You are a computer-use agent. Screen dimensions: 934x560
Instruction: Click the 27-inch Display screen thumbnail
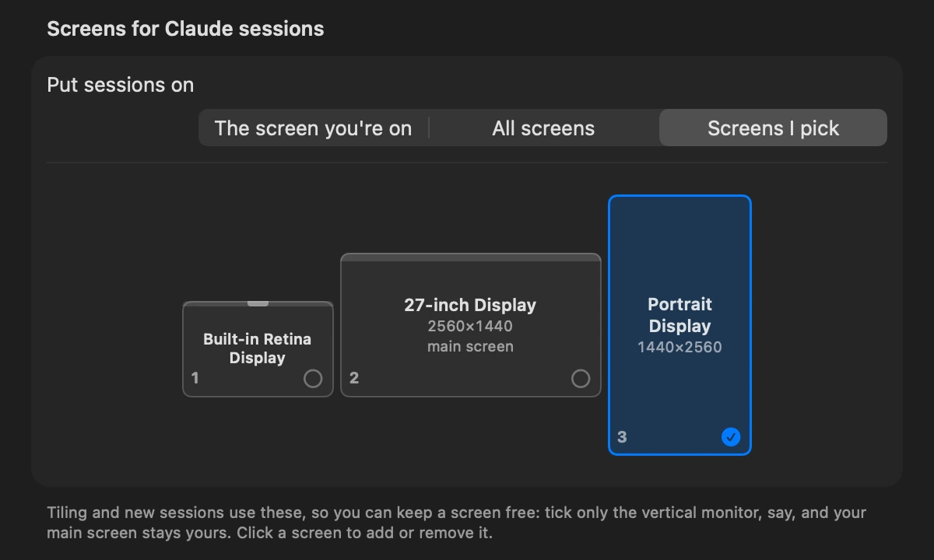coord(471,325)
